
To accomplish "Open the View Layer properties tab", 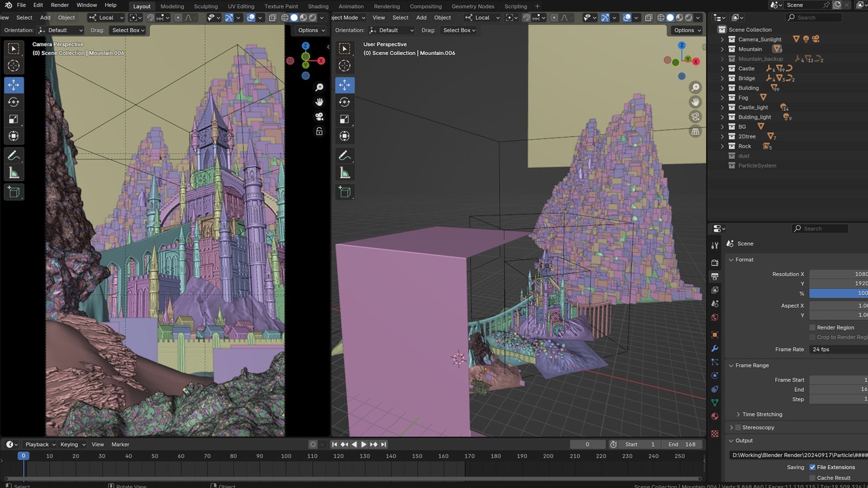I will click(715, 290).
